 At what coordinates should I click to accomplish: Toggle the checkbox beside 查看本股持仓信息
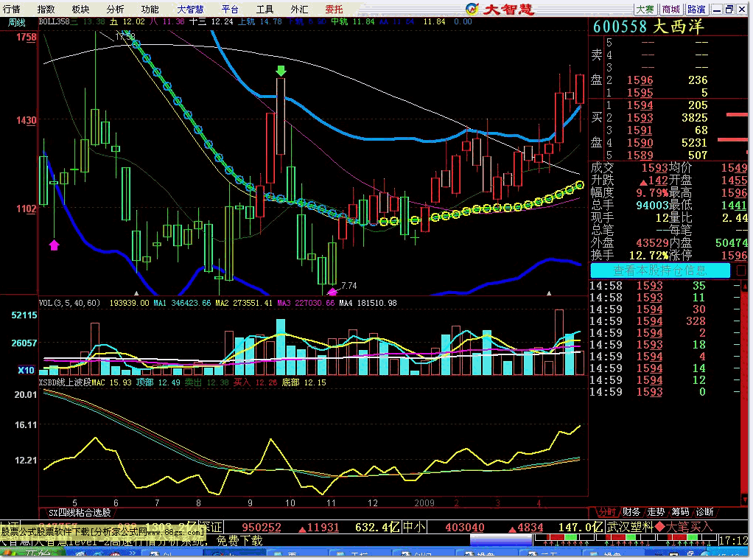pos(741,270)
